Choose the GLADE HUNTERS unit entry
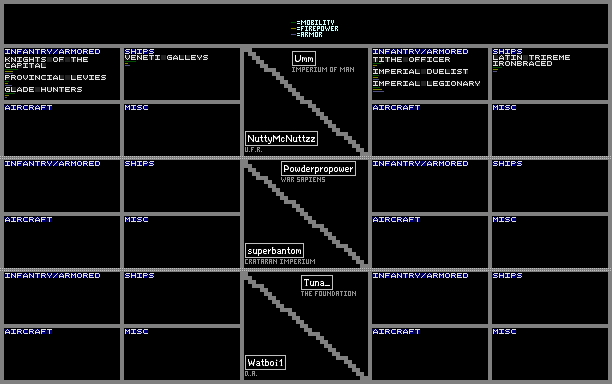The width and height of the screenshot is (612, 384). 44,89
